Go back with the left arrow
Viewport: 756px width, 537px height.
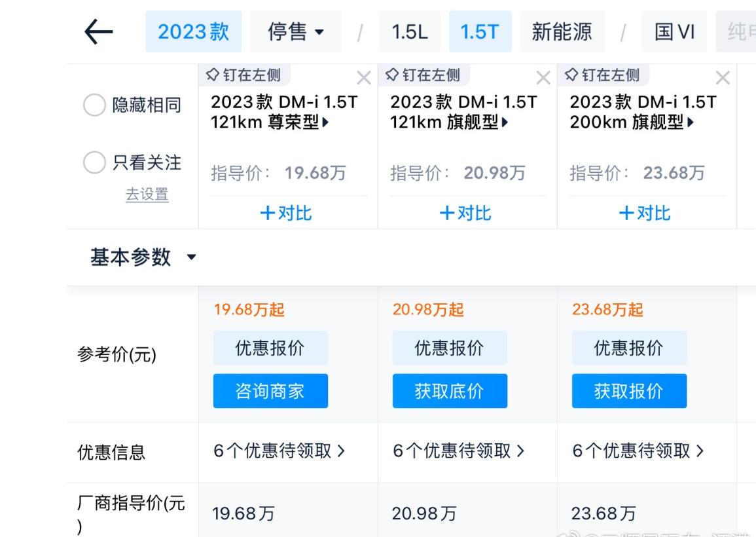[x=99, y=32]
